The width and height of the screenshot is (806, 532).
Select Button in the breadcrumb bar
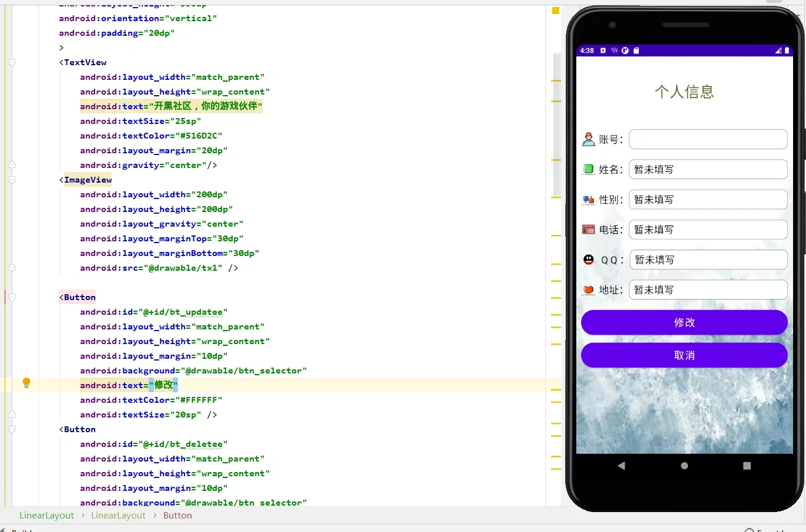coord(177,515)
